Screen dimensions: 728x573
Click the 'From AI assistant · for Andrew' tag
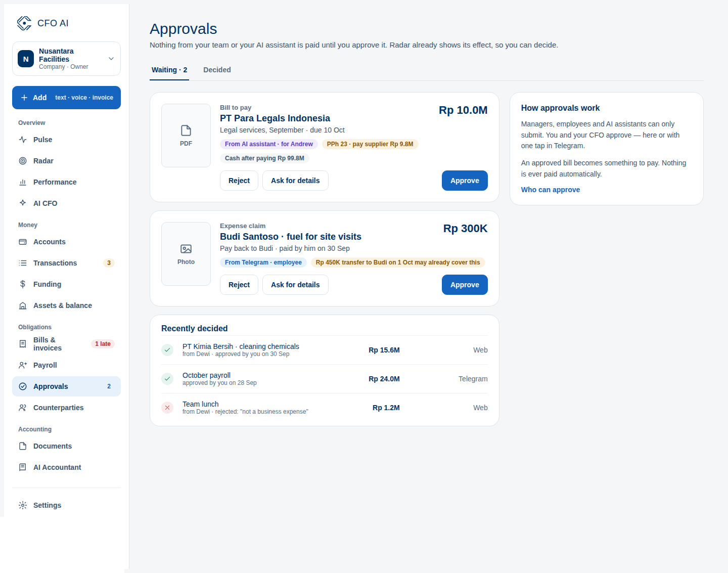point(269,144)
